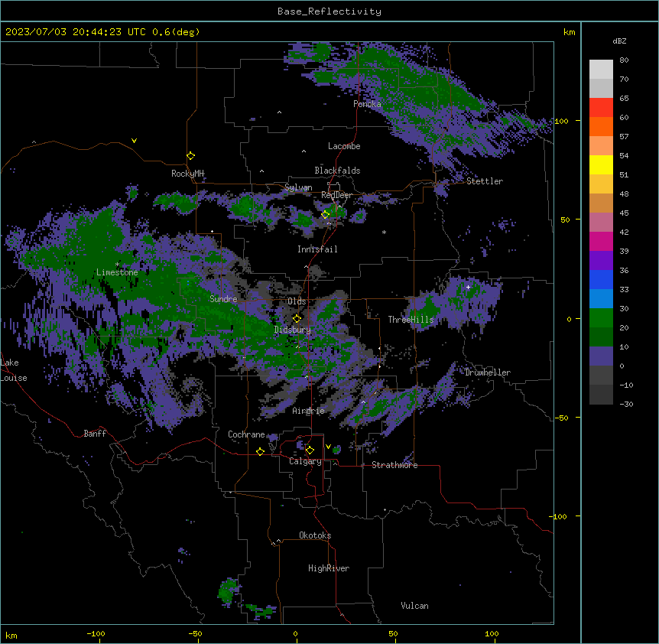Click the Vulcan city label
The width and height of the screenshot is (659, 644).
(x=415, y=606)
